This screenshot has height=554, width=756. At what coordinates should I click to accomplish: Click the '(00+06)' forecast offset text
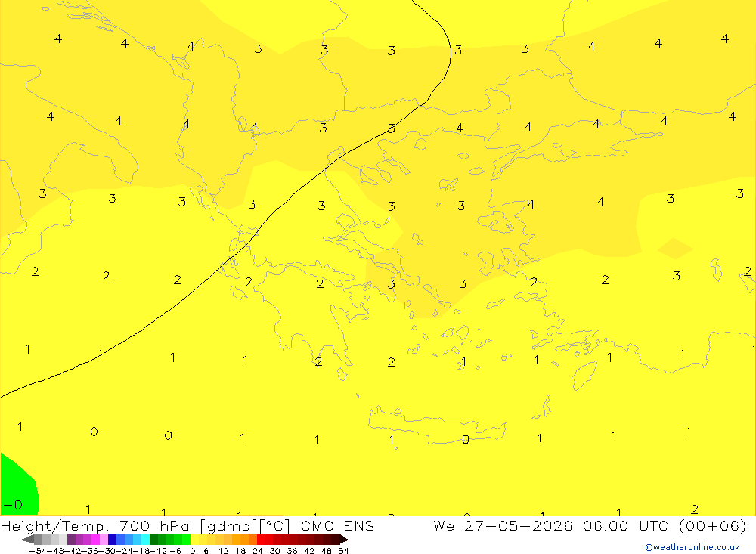[x=712, y=525]
